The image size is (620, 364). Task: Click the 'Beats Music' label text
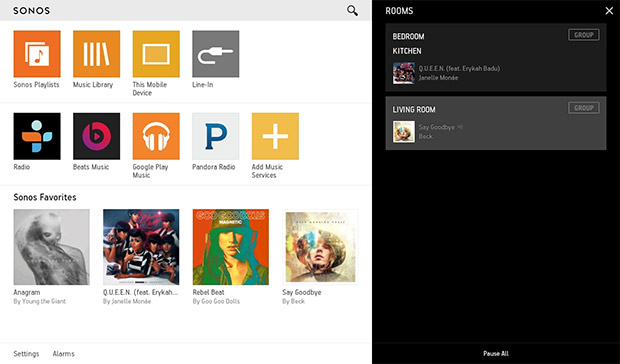[91, 167]
